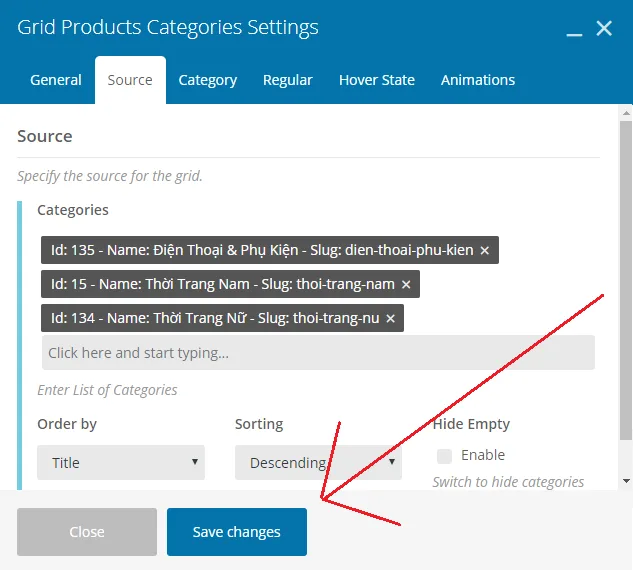Image resolution: width=633 pixels, height=570 pixels.
Task: Click the scrollbar down arrow
Action: (626, 481)
